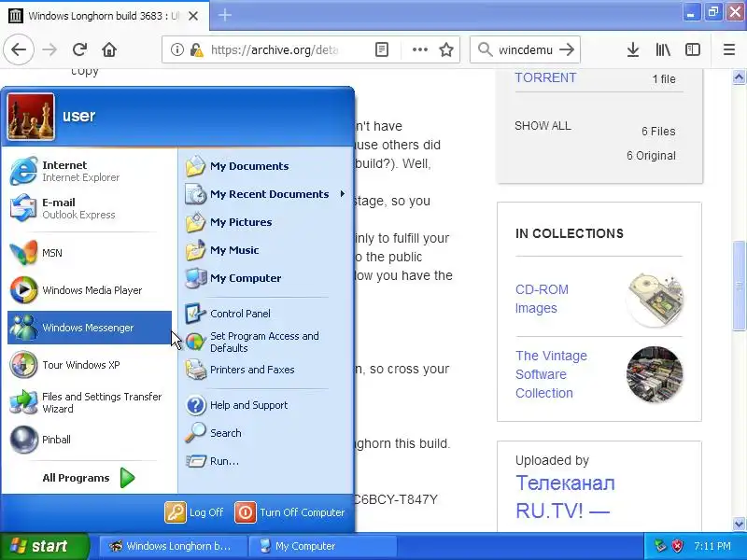Click the Vintage Software Collection thumbnail
The width and height of the screenshot is (747, 560).
[x=655, y=374]
